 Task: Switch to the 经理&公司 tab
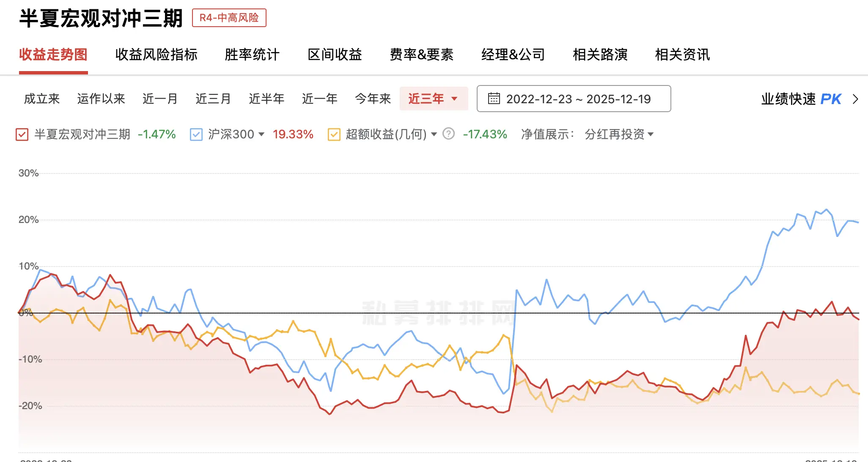tap(513, 55)
